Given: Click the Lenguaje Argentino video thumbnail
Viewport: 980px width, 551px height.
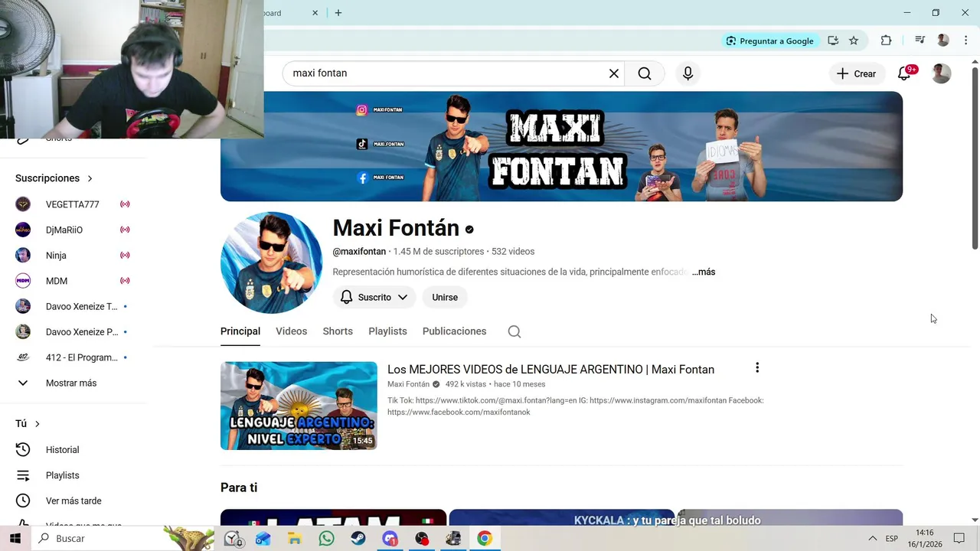Looking at the screenshot, I should (x=299, y=406).
